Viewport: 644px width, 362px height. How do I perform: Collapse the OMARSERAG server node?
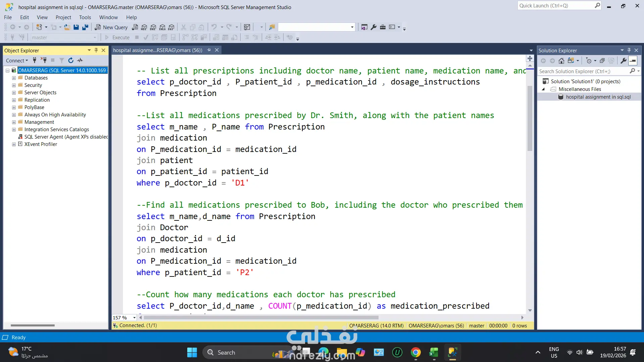coord(7,70)
